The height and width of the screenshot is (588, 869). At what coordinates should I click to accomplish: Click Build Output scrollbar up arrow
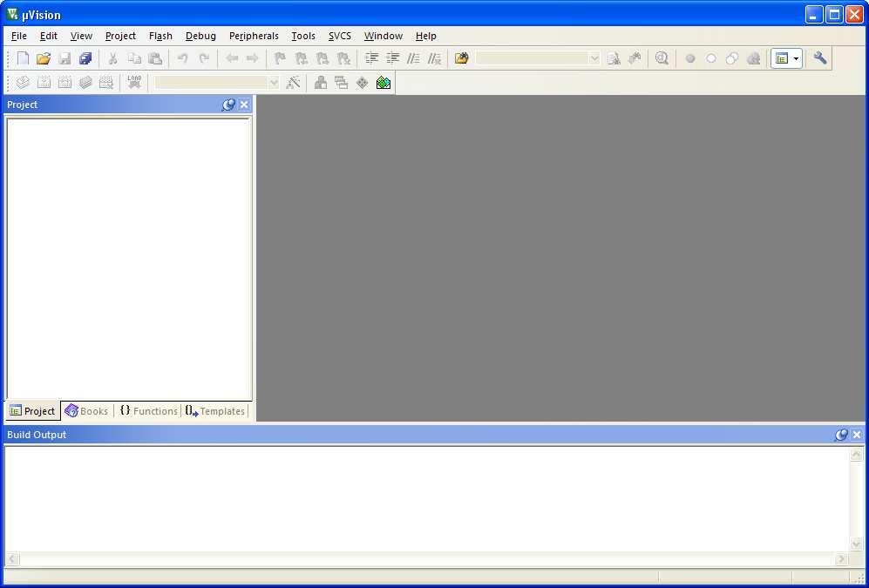pos(856,455)
